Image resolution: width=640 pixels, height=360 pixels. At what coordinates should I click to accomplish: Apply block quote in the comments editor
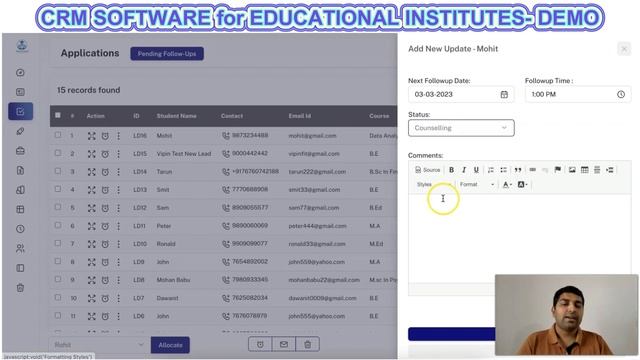pos(518,170)
